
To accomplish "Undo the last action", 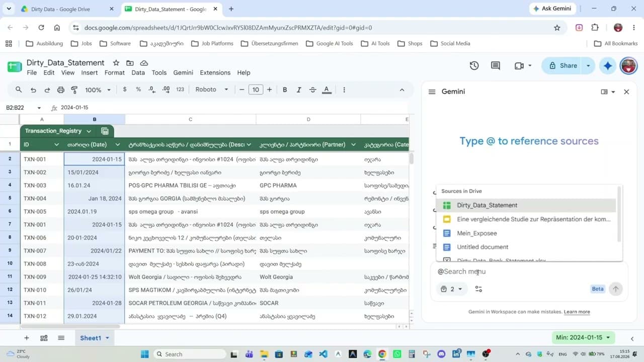I will tap(33, 89).
